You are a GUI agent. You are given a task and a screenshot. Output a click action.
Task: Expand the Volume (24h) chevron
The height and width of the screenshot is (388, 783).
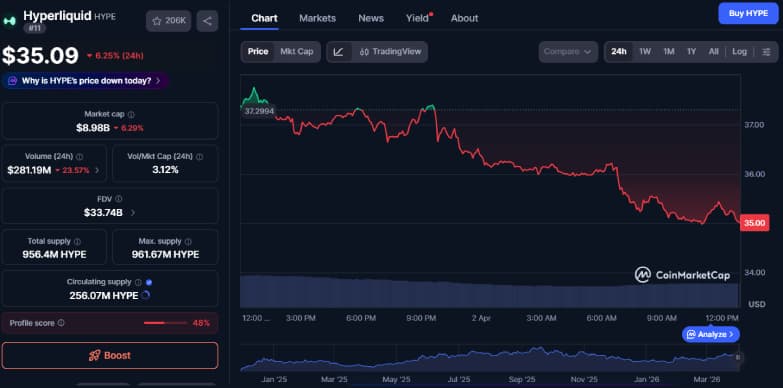pyautogui.click(x=97, y=170)
